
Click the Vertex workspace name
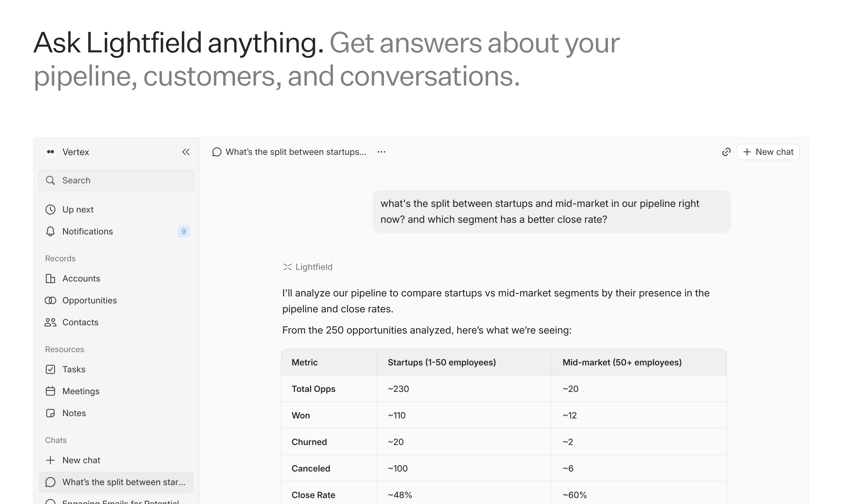click(75, 152)
